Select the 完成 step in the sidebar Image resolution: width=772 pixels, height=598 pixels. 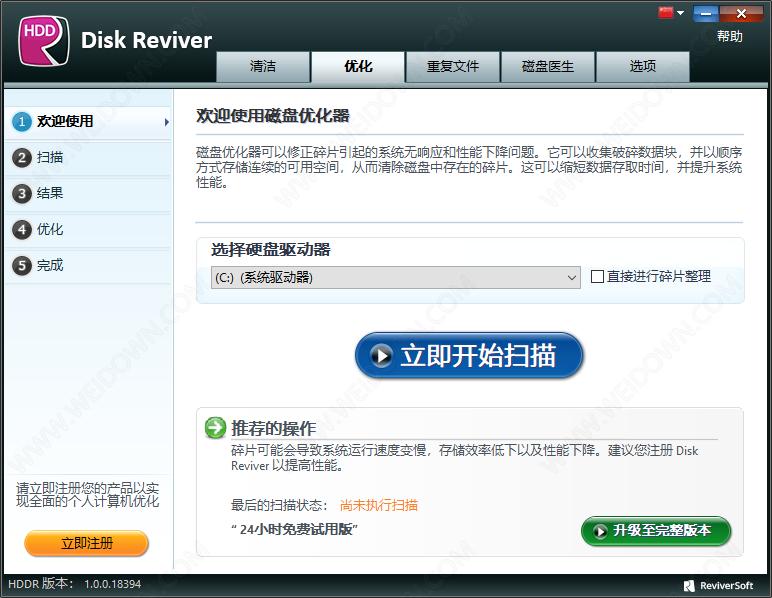[x=88, y=265]
